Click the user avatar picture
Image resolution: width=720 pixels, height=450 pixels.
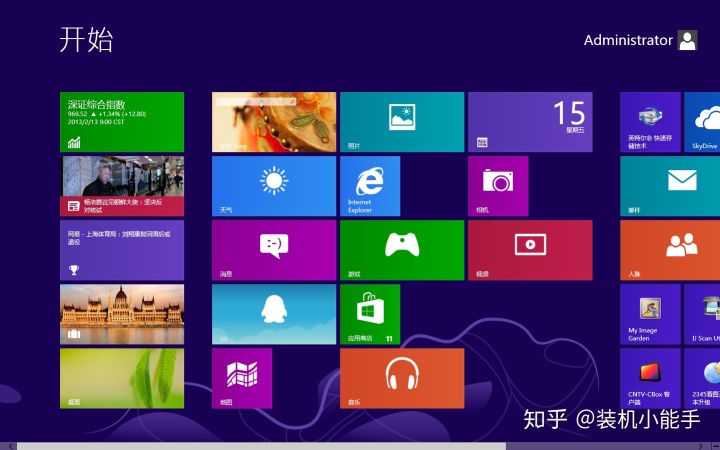[687, 40]
